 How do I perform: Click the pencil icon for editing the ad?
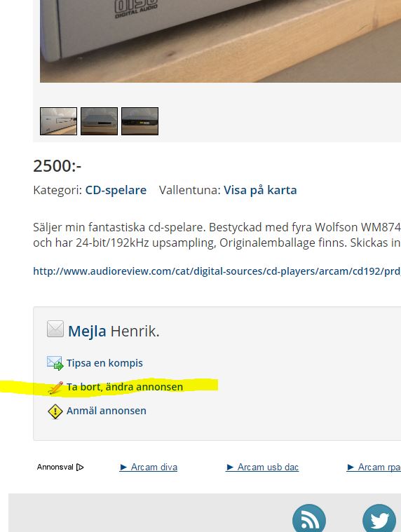point(55,388)
